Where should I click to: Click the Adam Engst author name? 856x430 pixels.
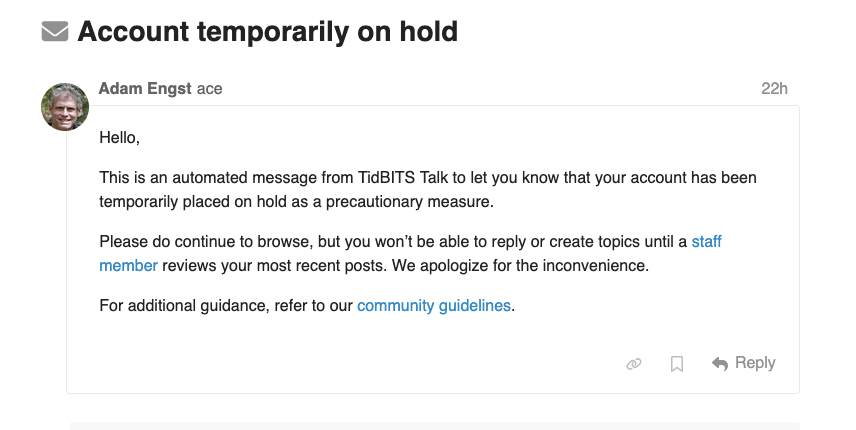tap(145, 88)
